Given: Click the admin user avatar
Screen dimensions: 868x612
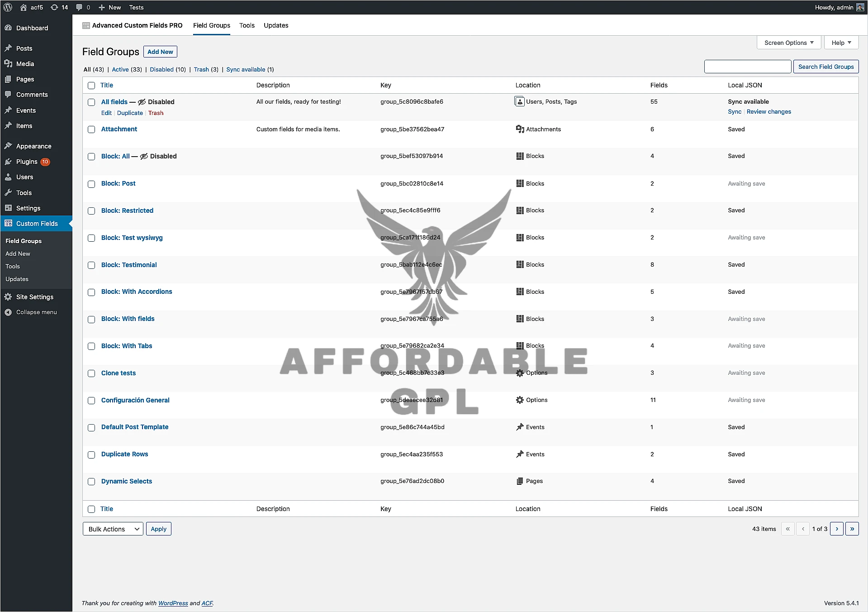Looking at the screenshot, I should (x=860, y=7).
